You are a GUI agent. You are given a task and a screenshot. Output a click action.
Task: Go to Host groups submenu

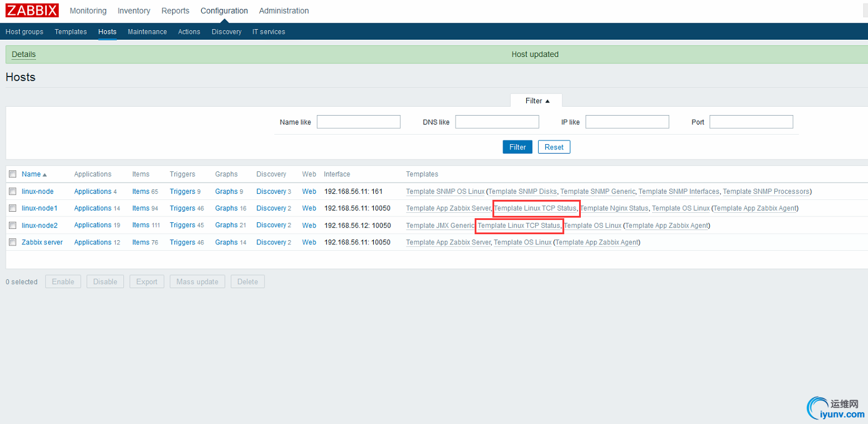[x=24, y=32]
